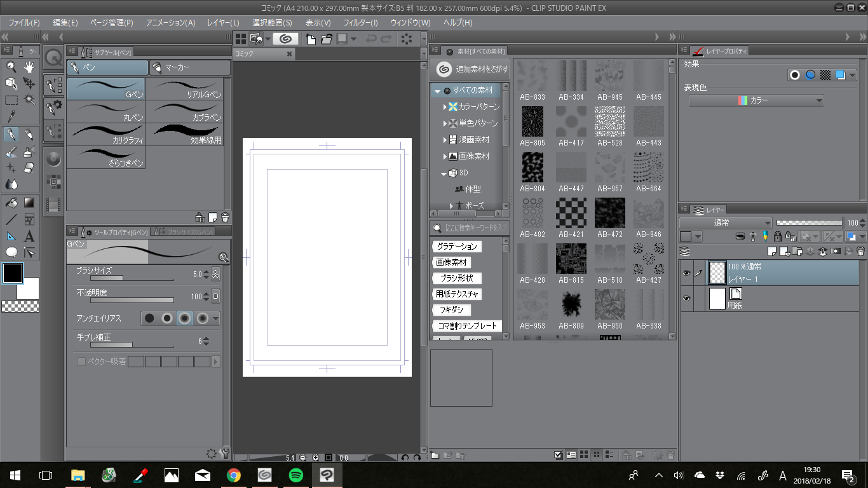Screen dimensions: 868x488
Task: Enable the ベクター吸着 checkbox
Action: click(x=81, y=362)
